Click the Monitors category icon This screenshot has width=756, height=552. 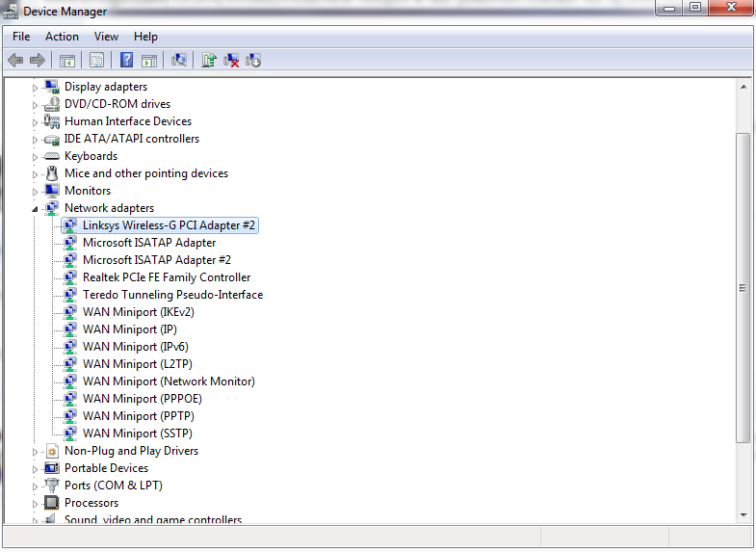pos(52,191)
